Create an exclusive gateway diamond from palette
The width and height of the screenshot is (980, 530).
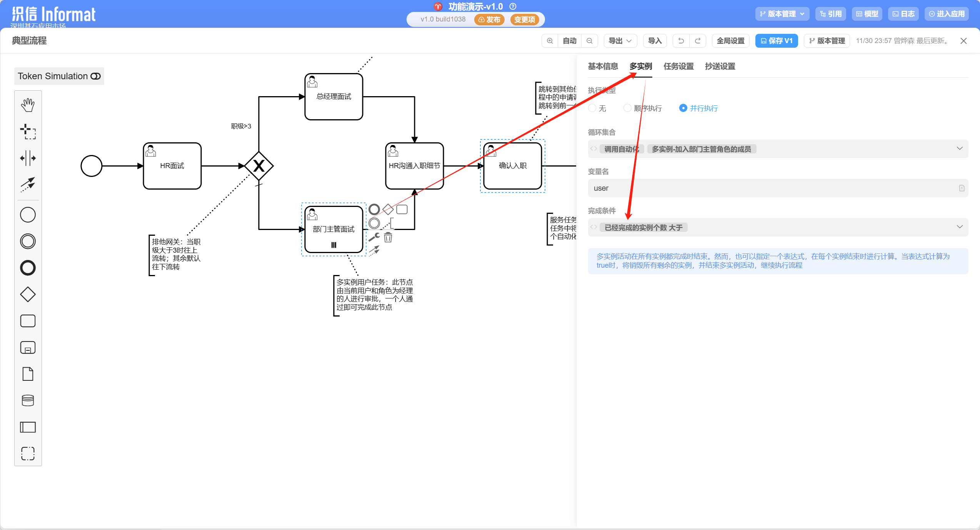click(28, 295)
